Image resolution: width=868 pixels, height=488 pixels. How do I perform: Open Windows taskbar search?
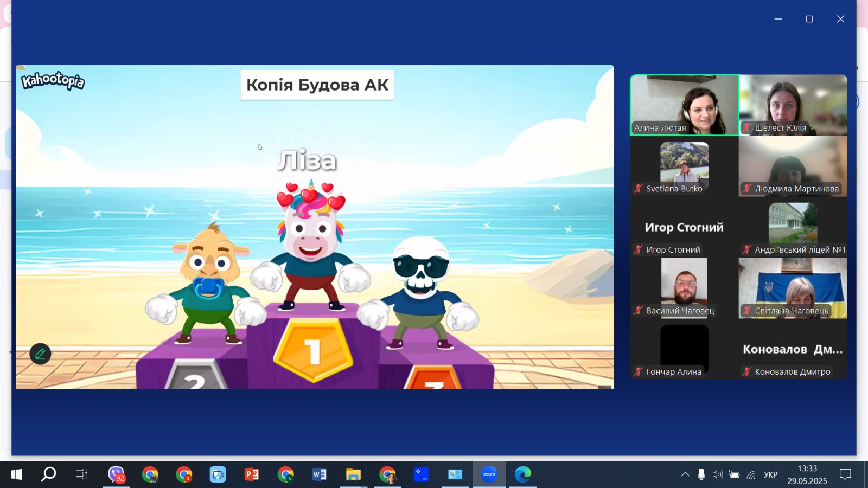point(49,474)
